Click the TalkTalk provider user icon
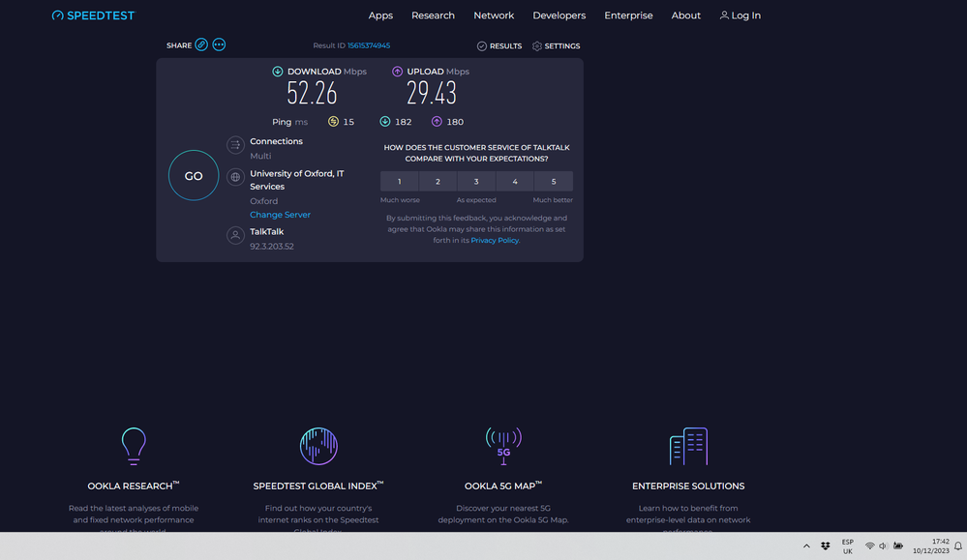The image size is (967, 560). 235,235
